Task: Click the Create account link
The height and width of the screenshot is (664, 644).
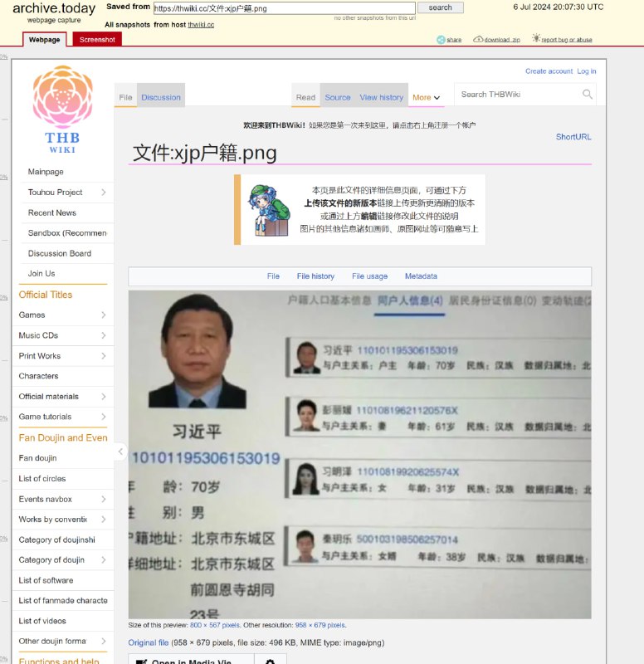Action: coord(549,71)
